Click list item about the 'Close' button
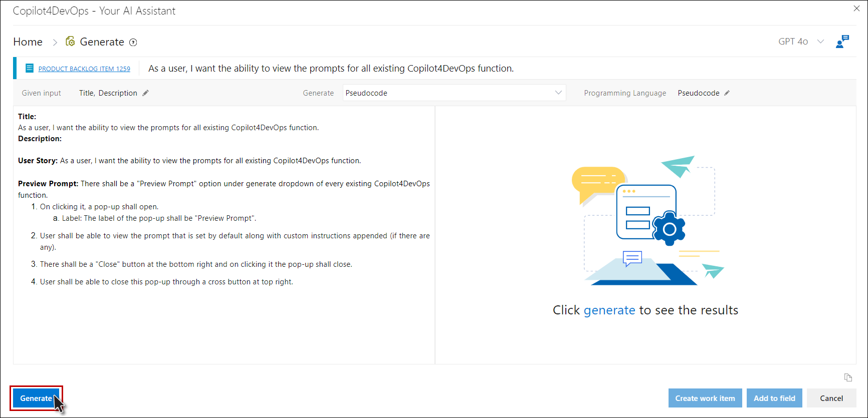868x418 pixels. coord(196,264)
